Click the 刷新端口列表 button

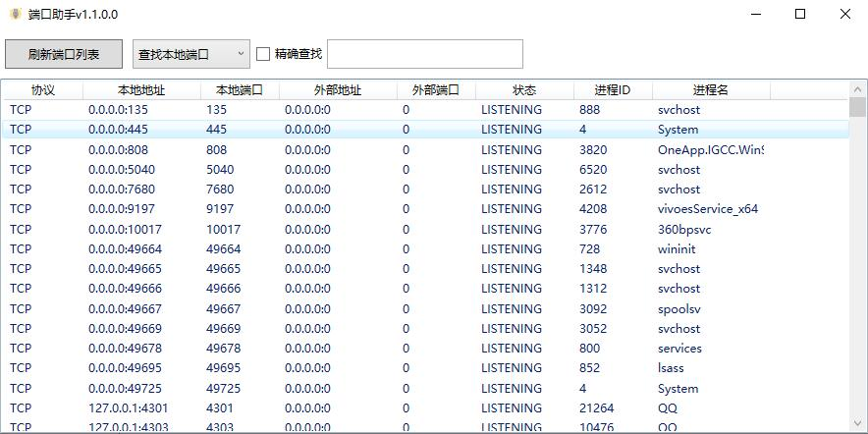coord(64,54)
